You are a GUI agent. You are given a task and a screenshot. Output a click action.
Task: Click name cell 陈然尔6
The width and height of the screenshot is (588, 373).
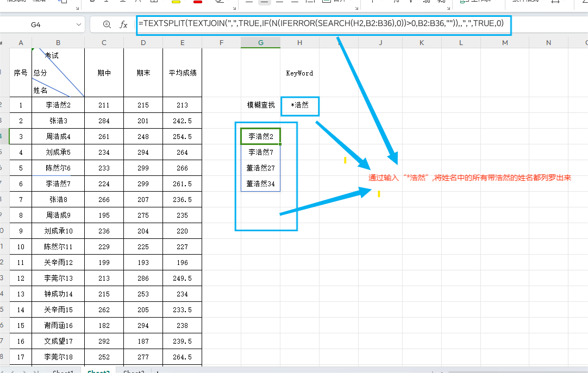coord(58,168)
